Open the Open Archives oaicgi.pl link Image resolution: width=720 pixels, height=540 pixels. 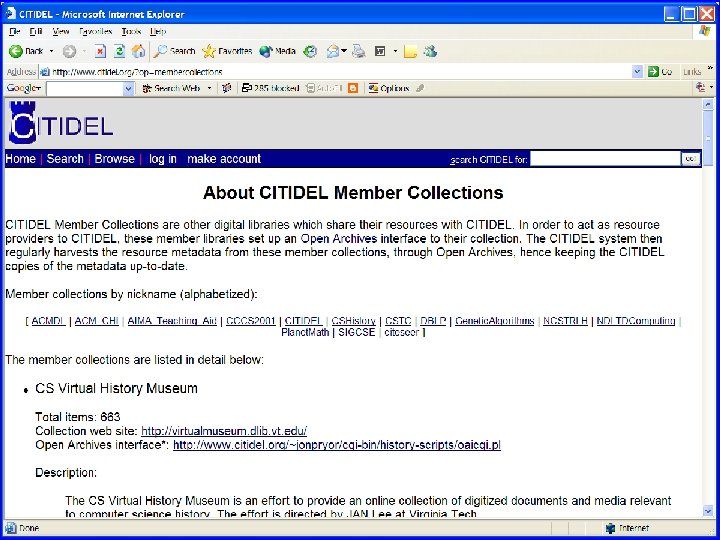tap(337, 445)
